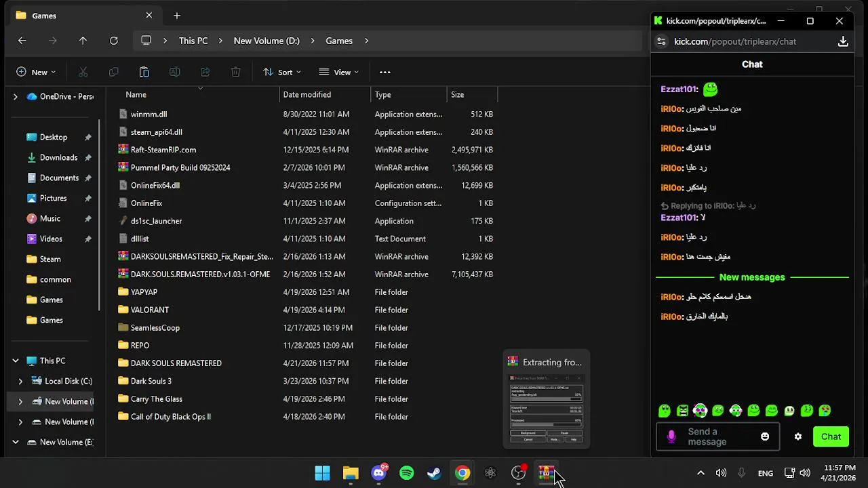Go back in File Explorer
This screenshot has height=488, width=868.
(x=22, y=41)
